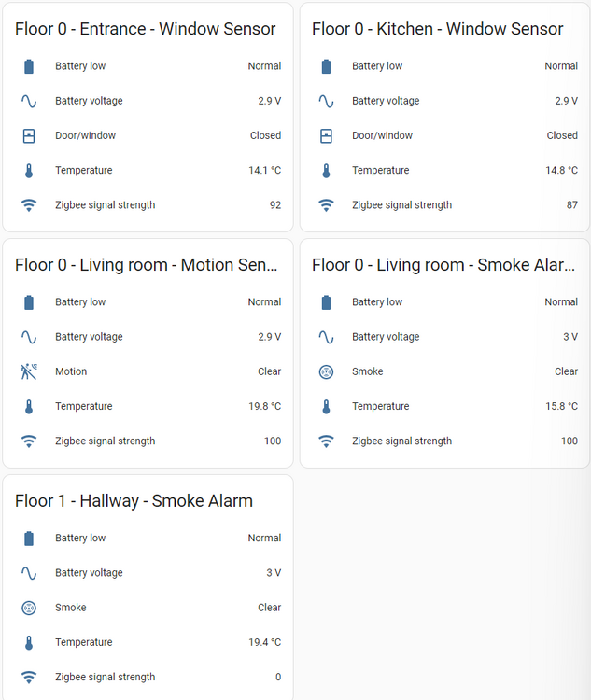This screenshot has height=700, width=591.
Task: Open the Entrance Battery low entity row
Action: coord(80,66)
